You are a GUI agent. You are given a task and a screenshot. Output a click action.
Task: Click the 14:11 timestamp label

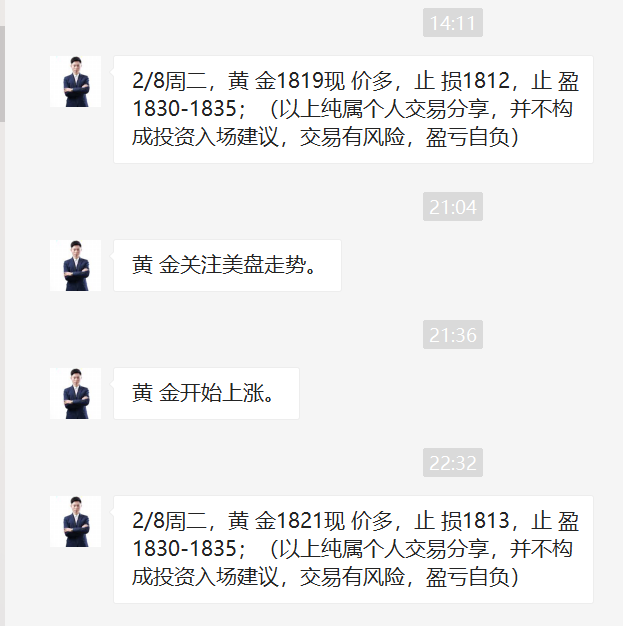point(453,23)
